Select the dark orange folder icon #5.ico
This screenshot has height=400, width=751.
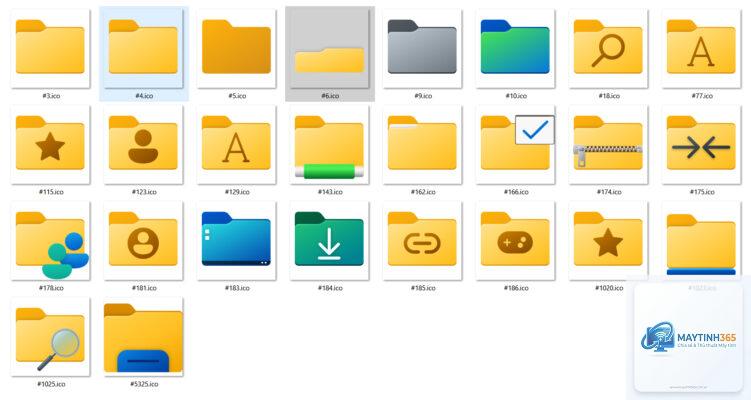236,48
